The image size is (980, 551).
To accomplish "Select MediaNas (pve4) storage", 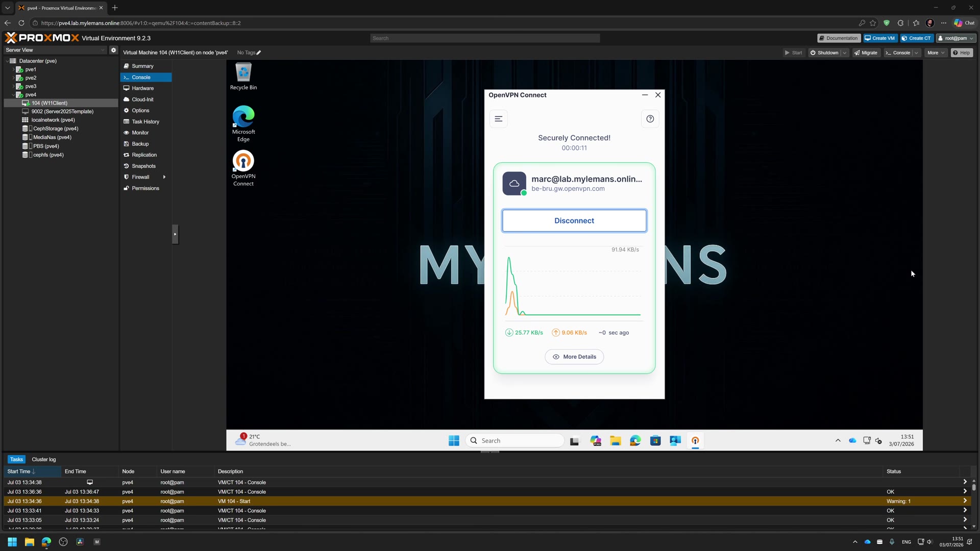I will (x=61, y=137).
